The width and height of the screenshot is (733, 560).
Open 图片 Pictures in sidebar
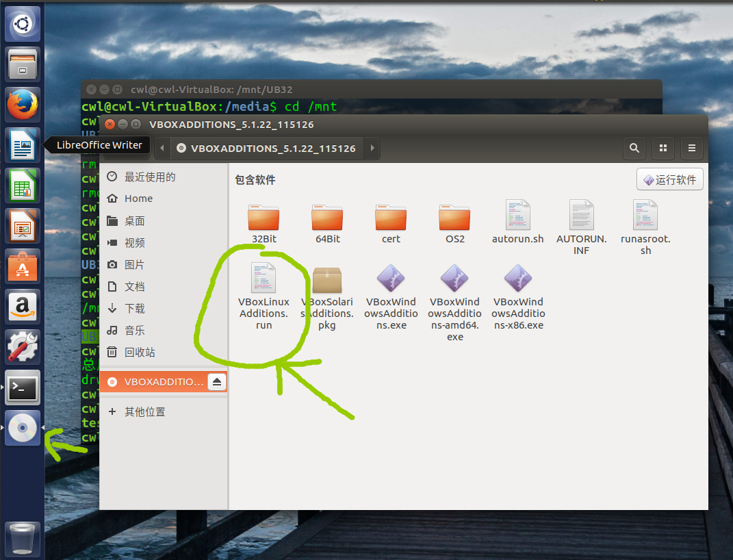(164, 264)
